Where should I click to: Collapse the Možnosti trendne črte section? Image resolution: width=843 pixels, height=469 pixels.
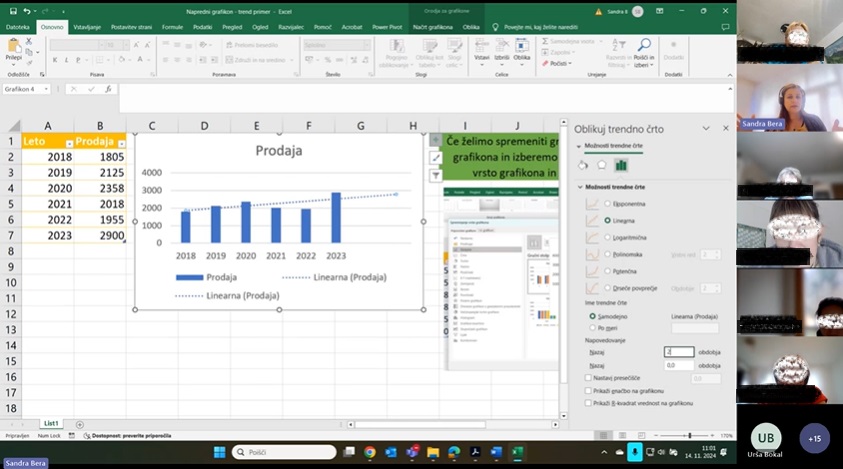coord(580,187)
